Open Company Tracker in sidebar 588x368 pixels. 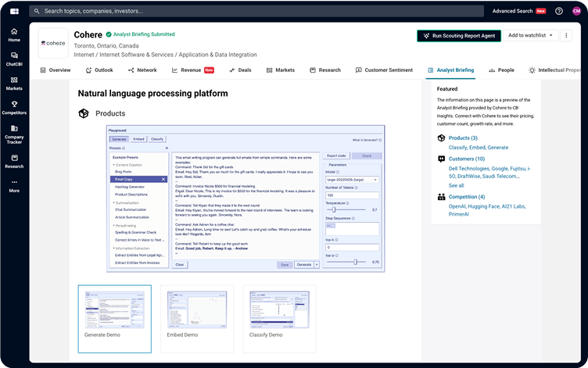[14, 134]
